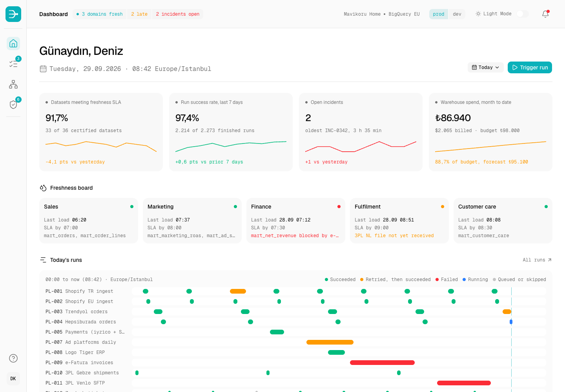
Task: Click the Succeeded legend entry
Action: pyautogui.click(x=340, y=279)
